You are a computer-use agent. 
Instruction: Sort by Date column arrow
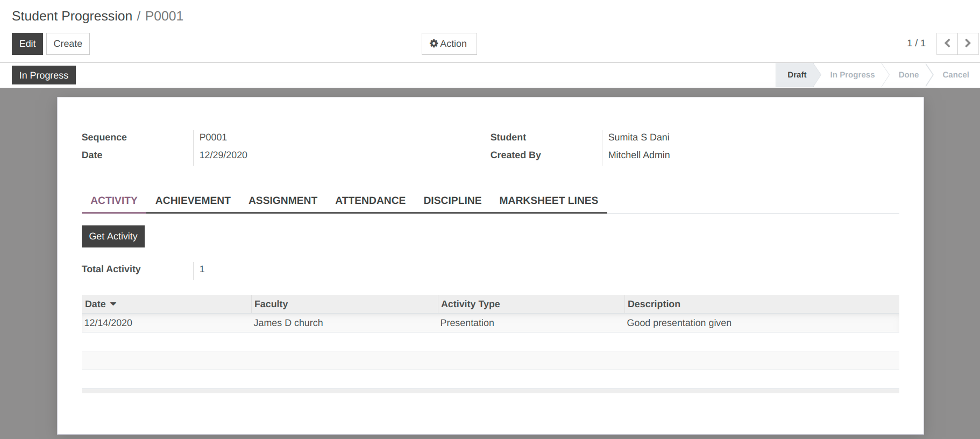[113, 304]
